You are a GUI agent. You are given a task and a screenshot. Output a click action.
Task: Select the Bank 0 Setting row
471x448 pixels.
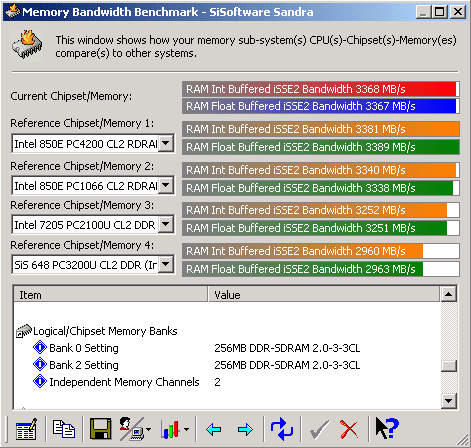coord(228,348)
